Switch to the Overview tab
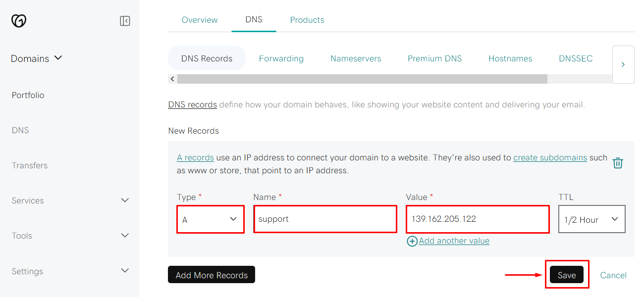 point(200,20)
